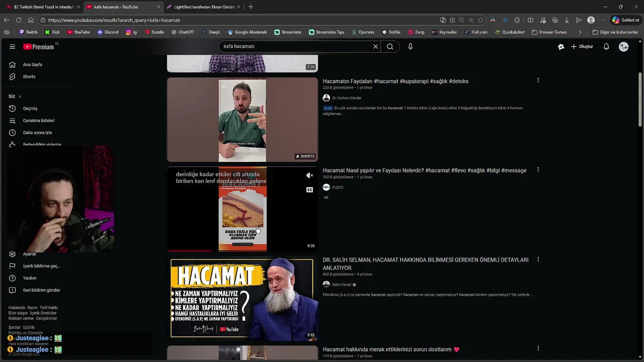Screen dimensions: 644x362
Task: Open Oynatma listeleri in sidebar
Action: click(38, 121)
